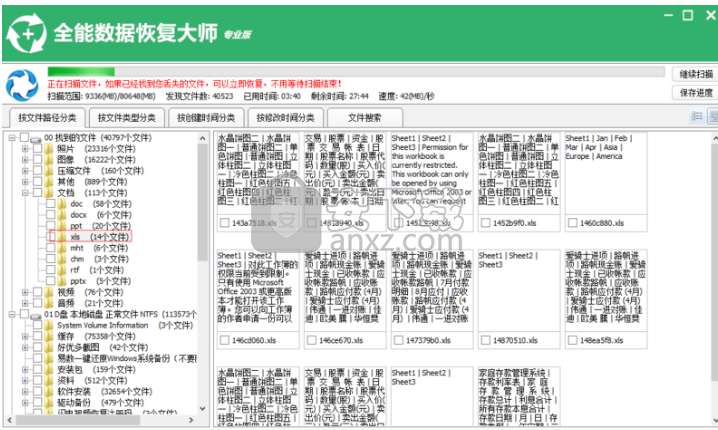Switch to 按修改时间分类 tab
The image size is (718, 430).
coord(285,118)
